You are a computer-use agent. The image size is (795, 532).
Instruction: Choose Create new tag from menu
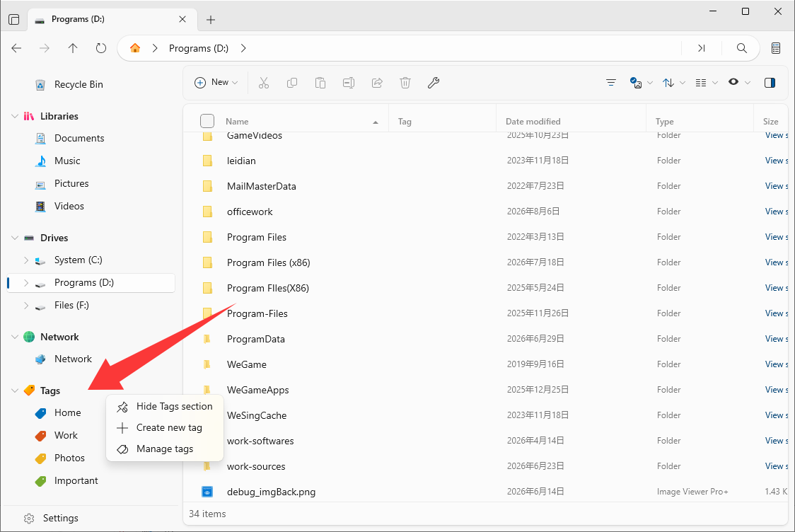(x=165, y=428)
